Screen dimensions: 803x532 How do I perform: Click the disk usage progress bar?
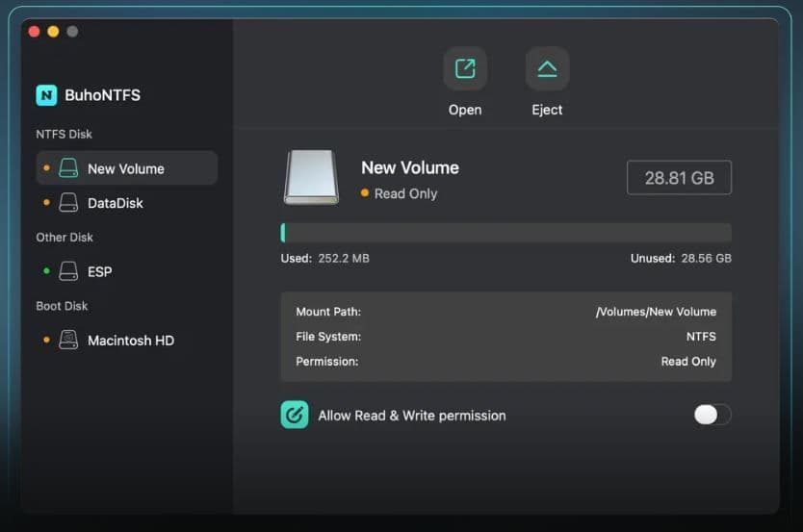pyautogui.click(x=506, y=233)
